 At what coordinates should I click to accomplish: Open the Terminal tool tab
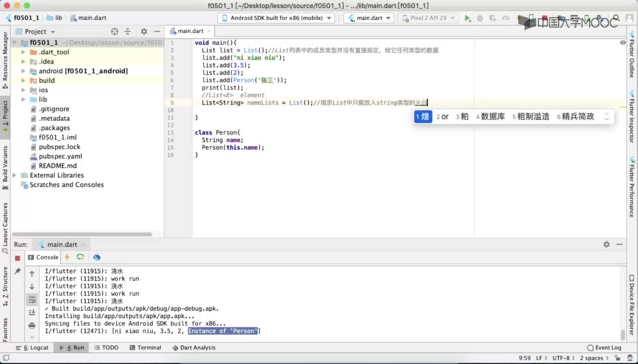[x=145, y=348]
